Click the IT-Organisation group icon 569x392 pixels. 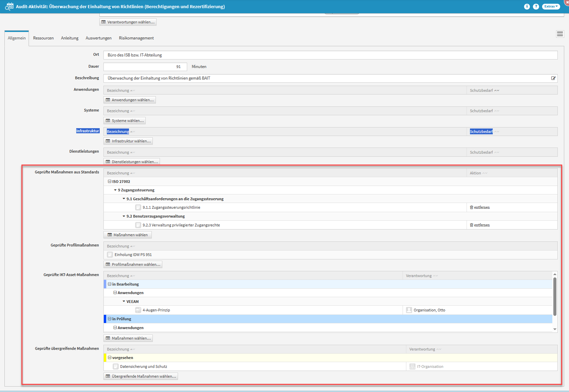coord(412,367)
